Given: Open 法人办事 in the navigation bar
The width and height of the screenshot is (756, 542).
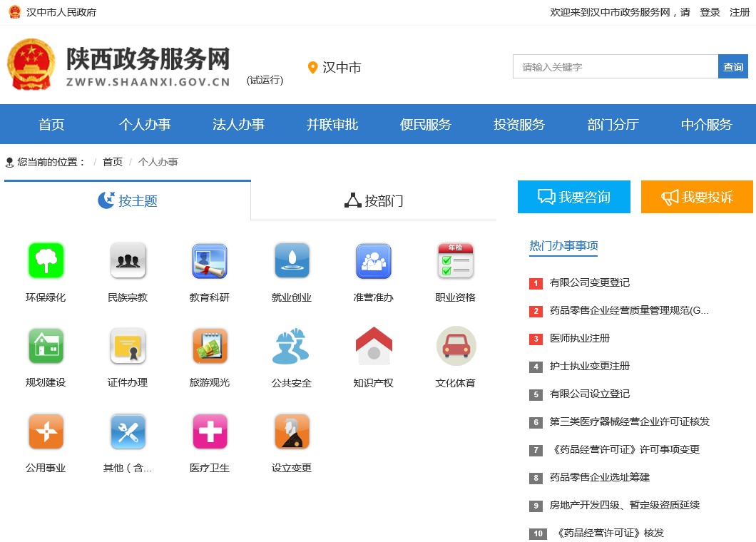Looking at the screenshot, I should (x=238, y=125).
